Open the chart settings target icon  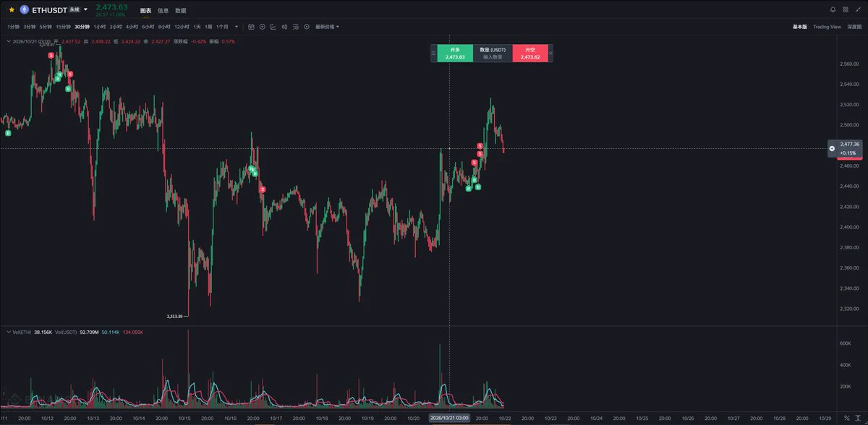point(307,27)
